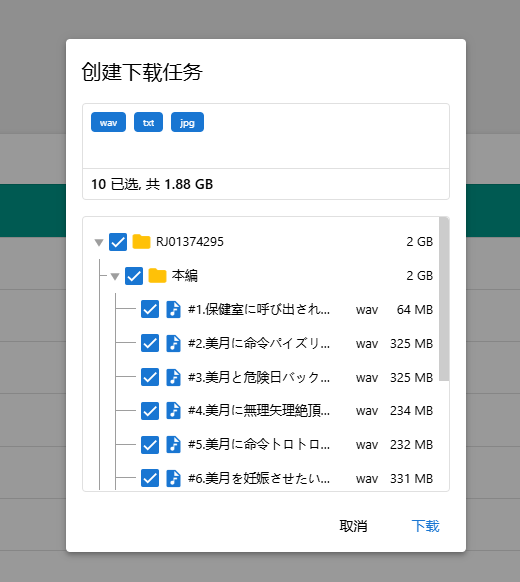Click the 本編 folder icon
Image resolution: width=520 pixels, height=582 pixels.
coord(157,276)
